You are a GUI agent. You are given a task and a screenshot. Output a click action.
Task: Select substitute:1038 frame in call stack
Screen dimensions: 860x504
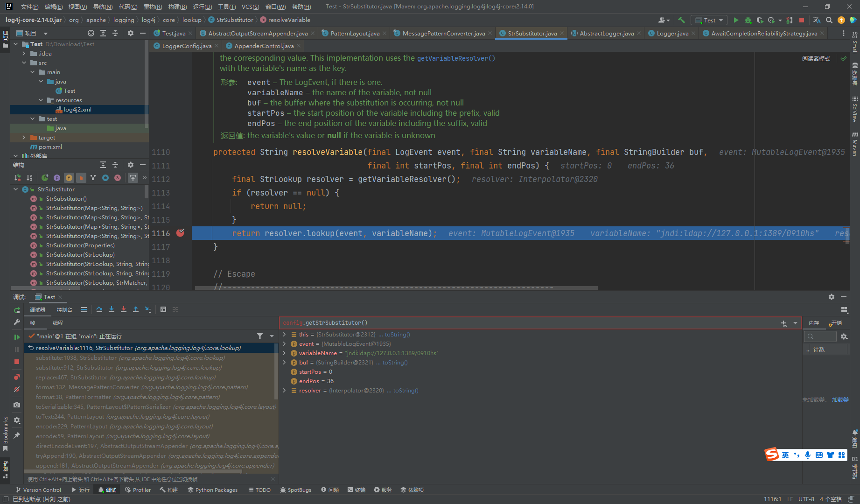(150, 358)
